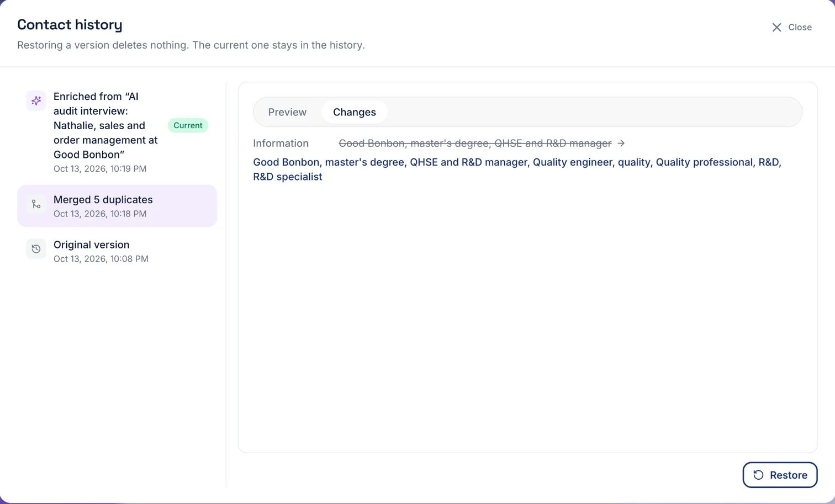The height and width of the screenshot is (504, 835).
Task: Click the Oct 13, 2026, 10:19 PM timestamp
Action: (x=100, y=168)
